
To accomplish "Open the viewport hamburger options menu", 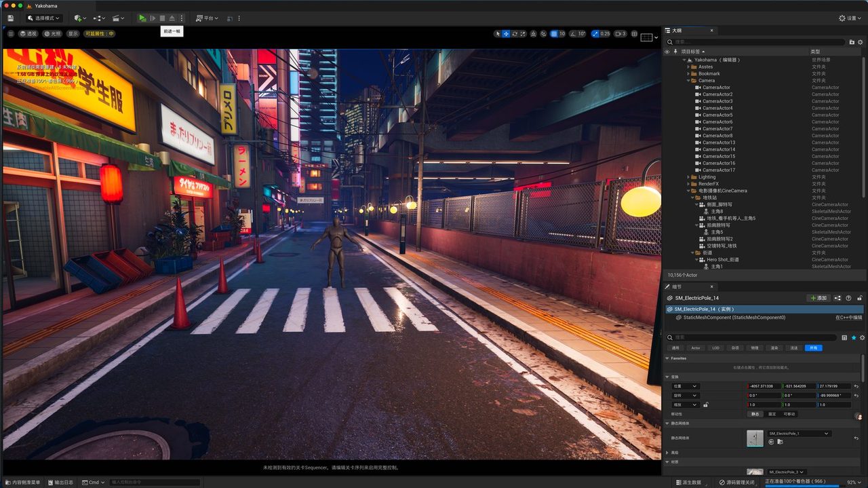I will click(11, 33).
